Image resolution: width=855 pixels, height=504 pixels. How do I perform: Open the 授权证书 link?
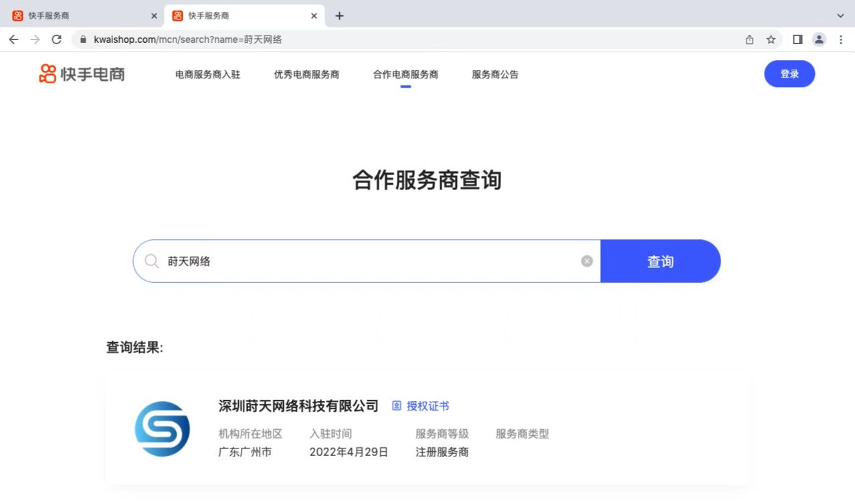(x=428, y=406)
